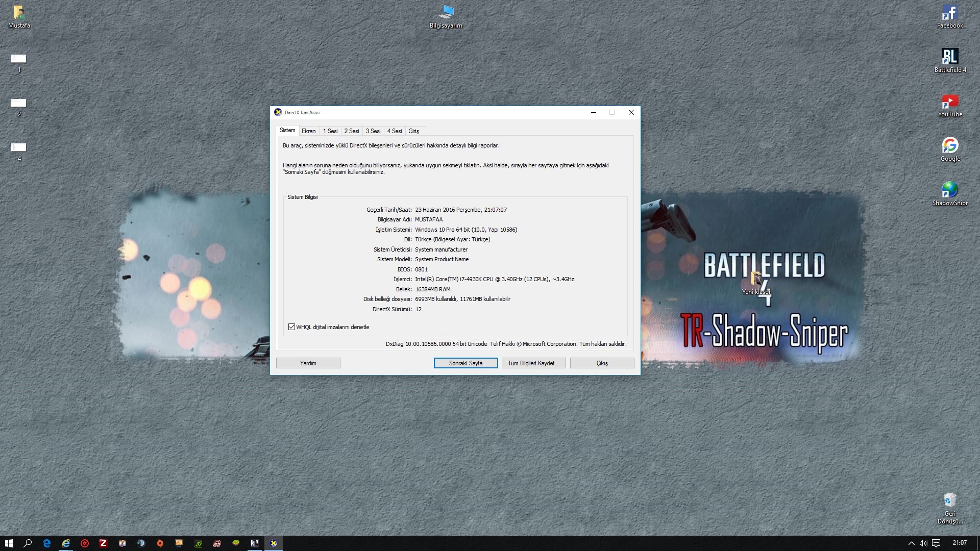The height and width of the screenshot is (551, 980).
Task: Select the desktop icon labeled 1
Action: (19, 63)
